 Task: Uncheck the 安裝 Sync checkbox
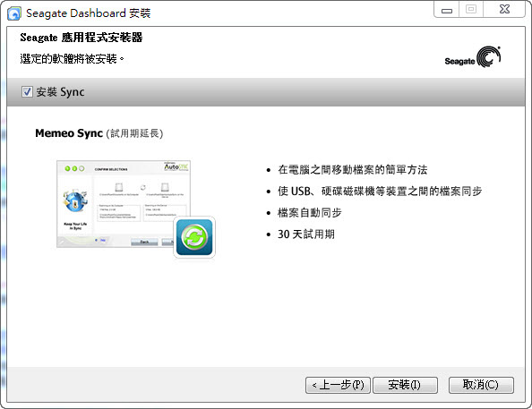(x=27, y=92)
